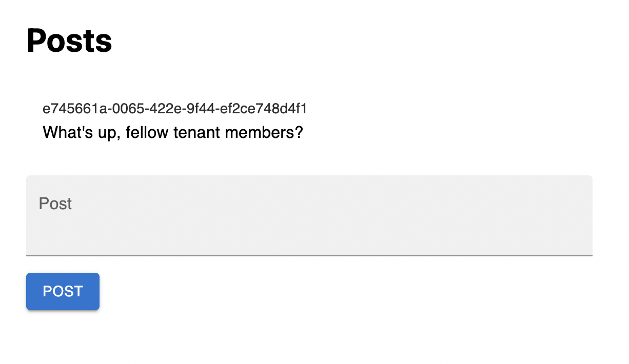Select the Posts page heading

click(x=69, y=41)
